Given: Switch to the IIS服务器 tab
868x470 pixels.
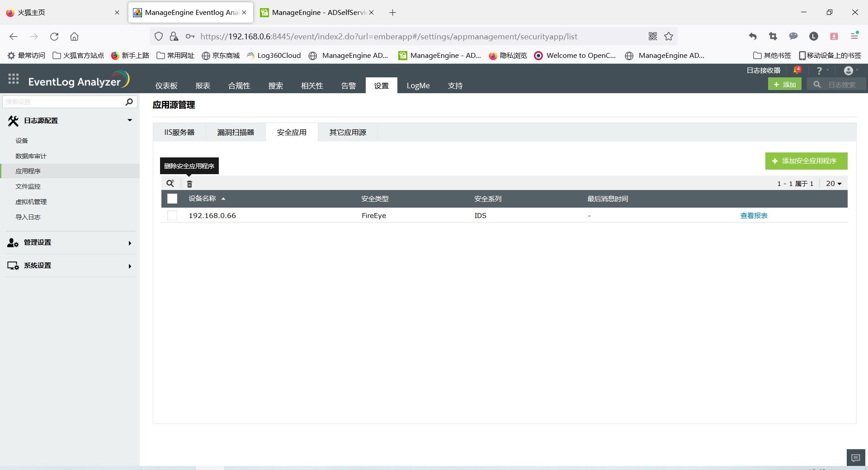Looking at the screenshot, I should point(179,133).
